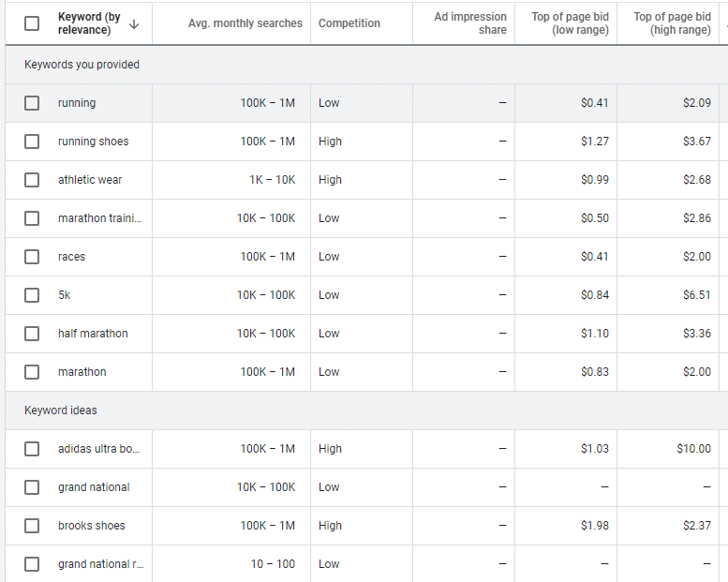Viewport: 728px width, 582px height.
Task: Click the $10.00 high bid for adidas
Action: 693,449
